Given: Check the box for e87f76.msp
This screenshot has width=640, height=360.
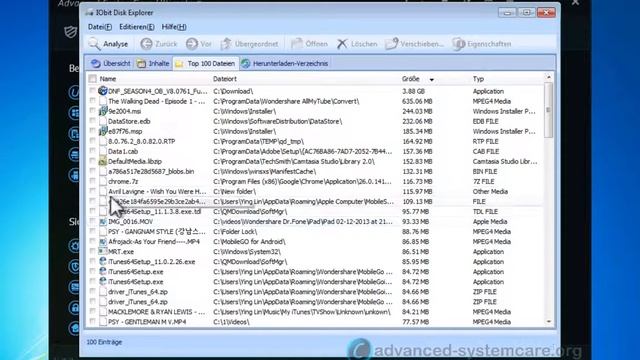Looking at the screenshot, I should point(93,131).
